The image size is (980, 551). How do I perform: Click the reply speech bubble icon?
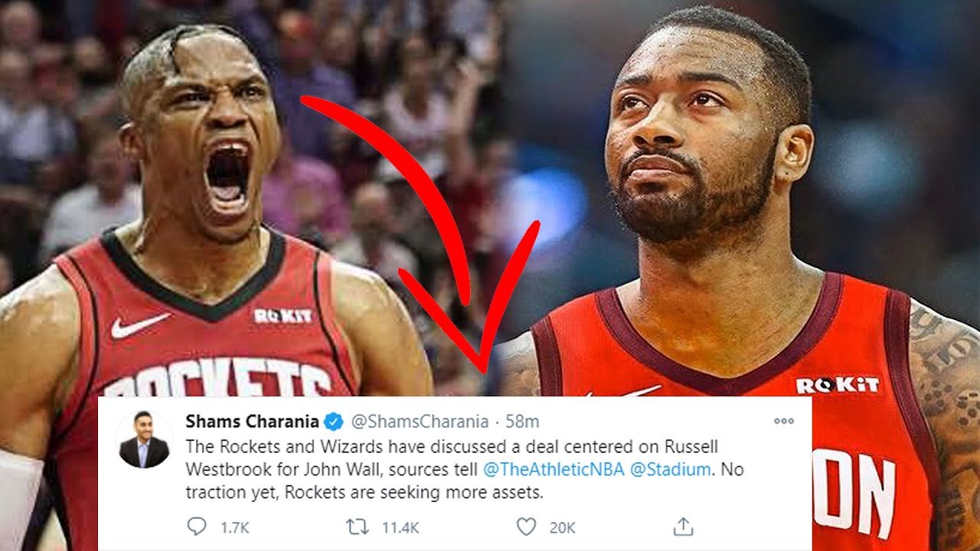click(197, 527)
